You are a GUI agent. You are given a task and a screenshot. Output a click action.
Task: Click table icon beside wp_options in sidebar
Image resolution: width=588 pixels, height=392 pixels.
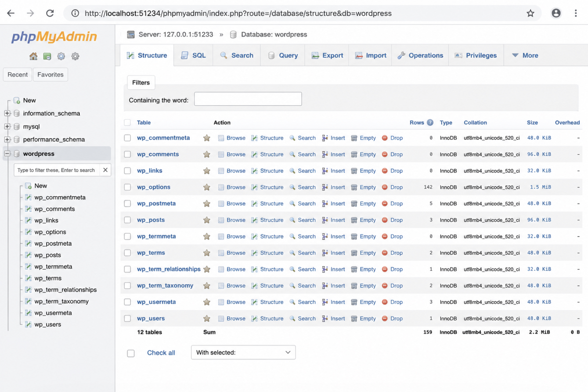tap(28, 232)
